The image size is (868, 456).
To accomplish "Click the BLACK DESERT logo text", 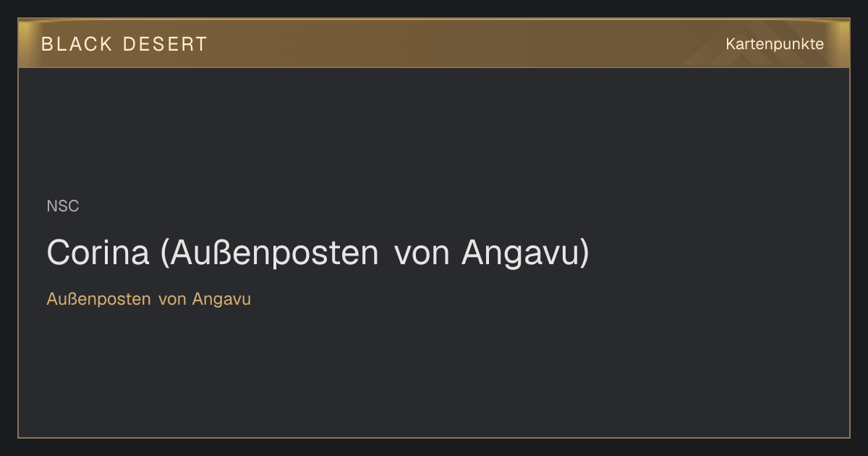I will (124, 44).
